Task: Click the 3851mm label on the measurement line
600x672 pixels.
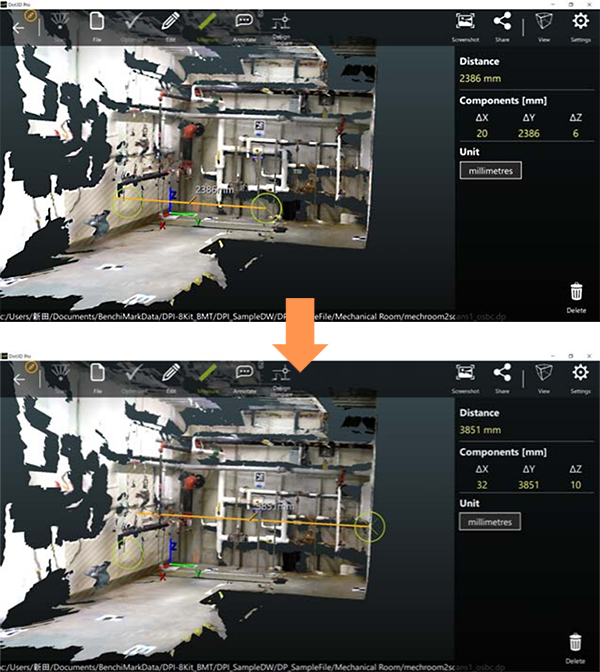Action: [x=274, y=507]
